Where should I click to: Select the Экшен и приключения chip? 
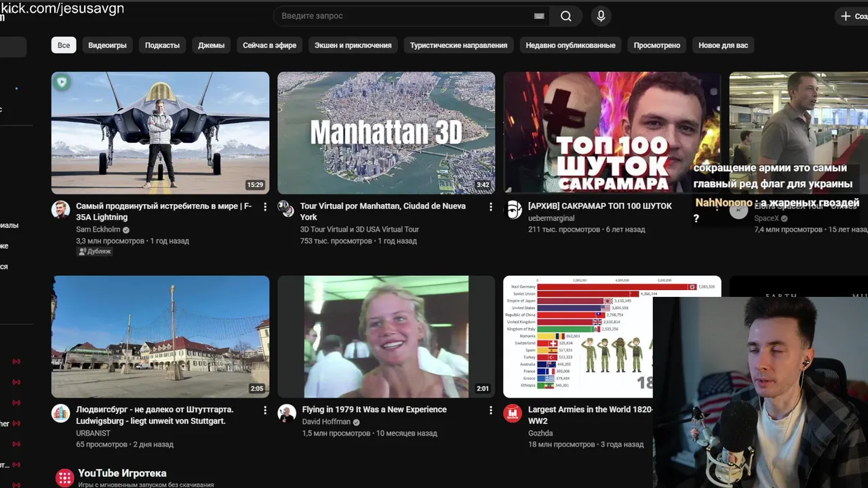[x=353, y=45]
